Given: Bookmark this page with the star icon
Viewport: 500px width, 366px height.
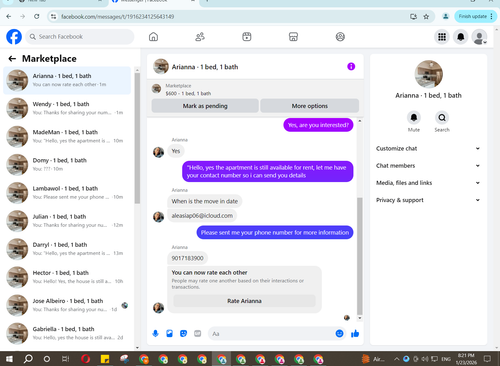Looking at the screenshot, I should point(426,16).
